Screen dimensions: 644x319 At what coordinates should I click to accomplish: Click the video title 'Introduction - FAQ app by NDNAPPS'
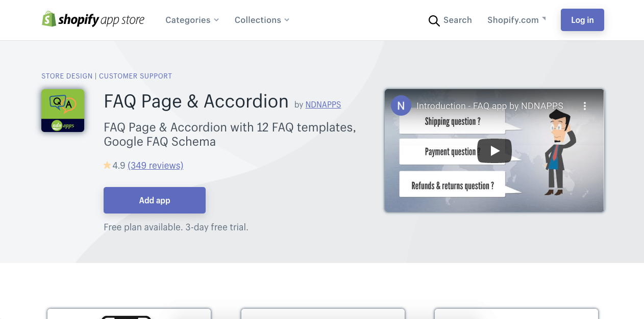coord(490,106)
